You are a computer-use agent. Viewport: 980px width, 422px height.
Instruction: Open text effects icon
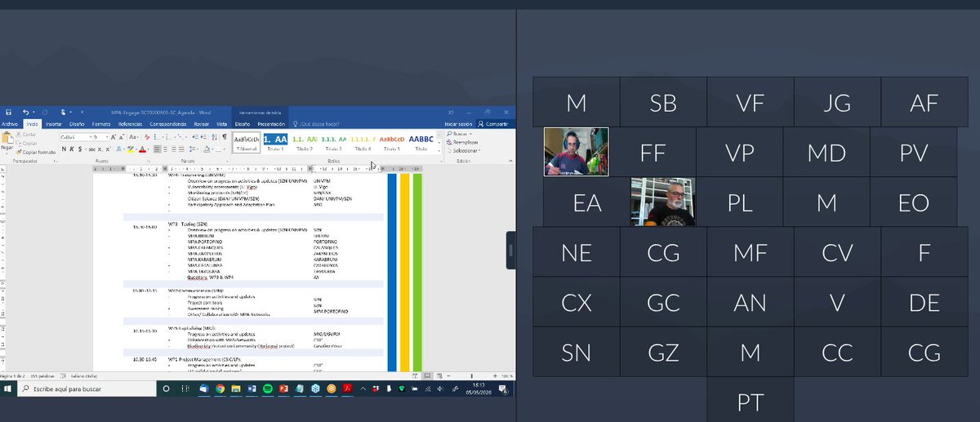tap(118, 149)
